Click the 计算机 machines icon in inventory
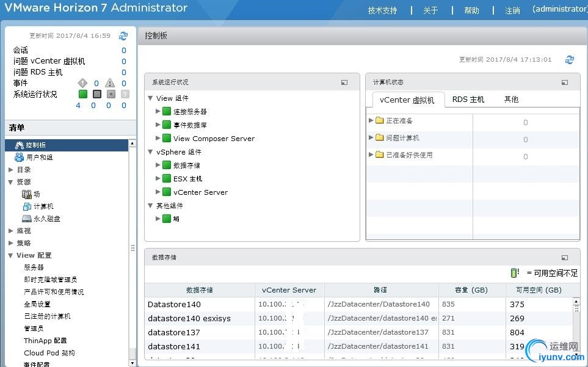This screenshot has height=367, width=588. click(27, 206)
